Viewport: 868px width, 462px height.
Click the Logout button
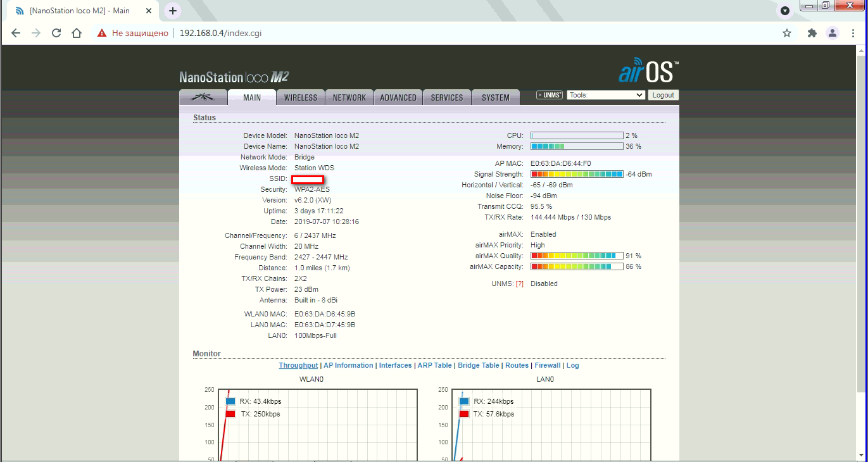coord(663,95)
